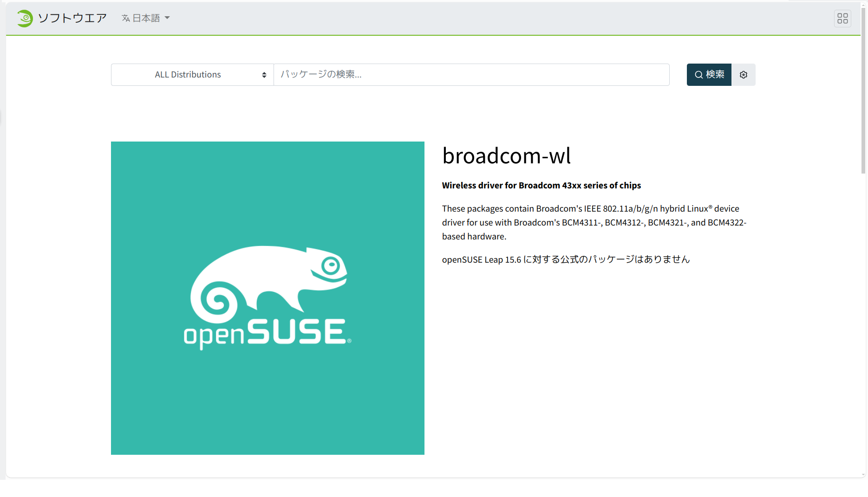Open the apps grid menu icon
868x497 pixels.
(x=842, y=18)
